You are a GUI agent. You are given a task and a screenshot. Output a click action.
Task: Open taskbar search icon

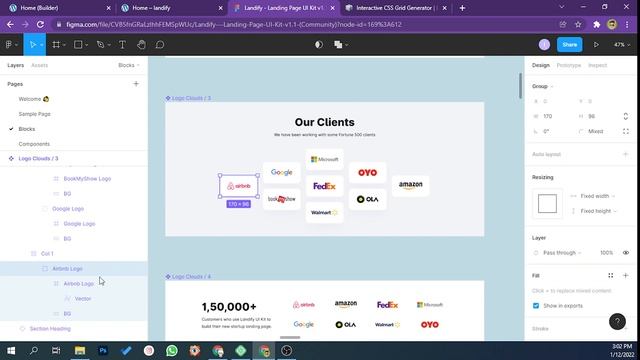34,351
